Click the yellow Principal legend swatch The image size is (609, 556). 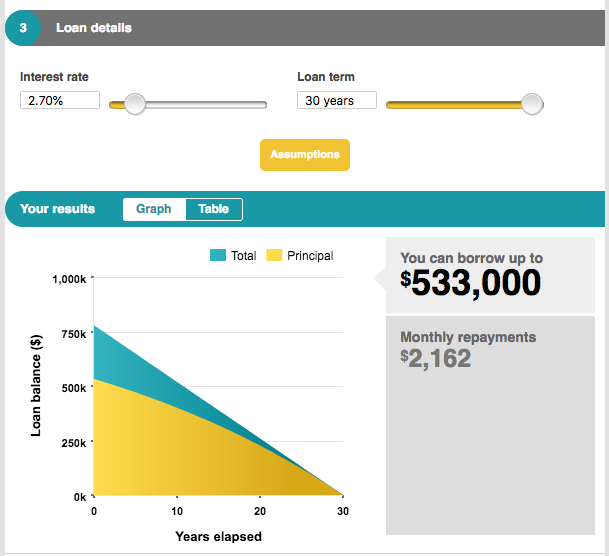coord(274,256)
